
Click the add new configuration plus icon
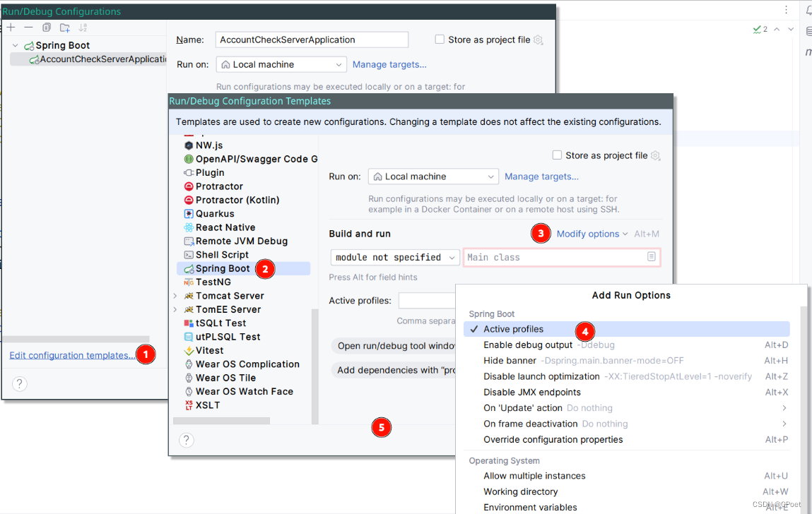tap(11, 28)
